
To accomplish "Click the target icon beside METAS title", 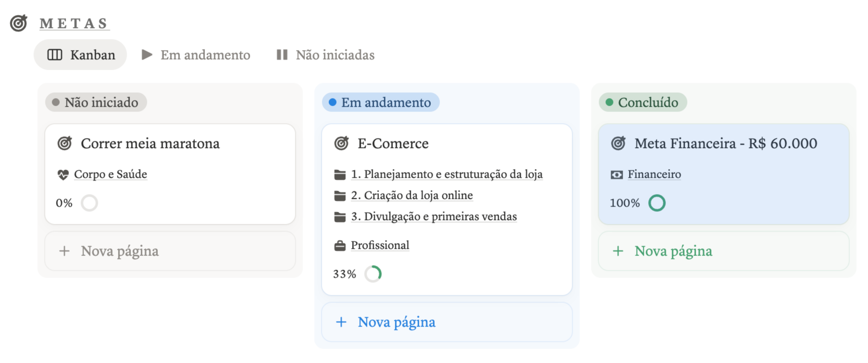I will tap(19, 23).
